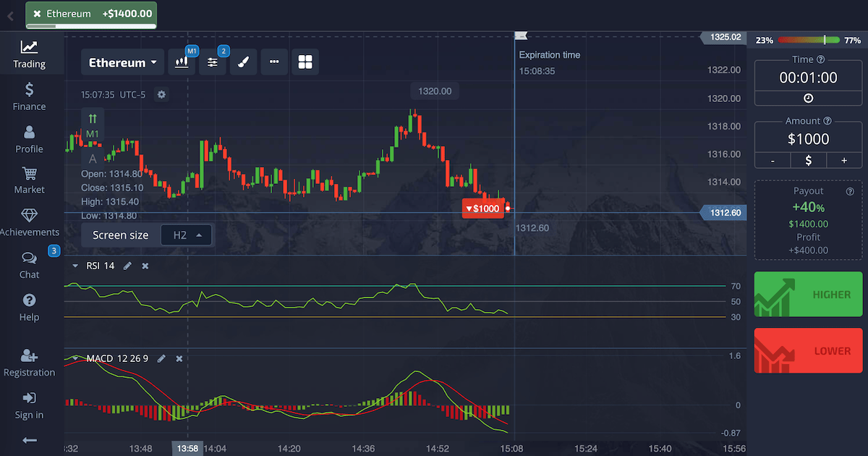Open time zone settings gear
Viewport: 868px width, 456px height.
click(x=161, y=95)
